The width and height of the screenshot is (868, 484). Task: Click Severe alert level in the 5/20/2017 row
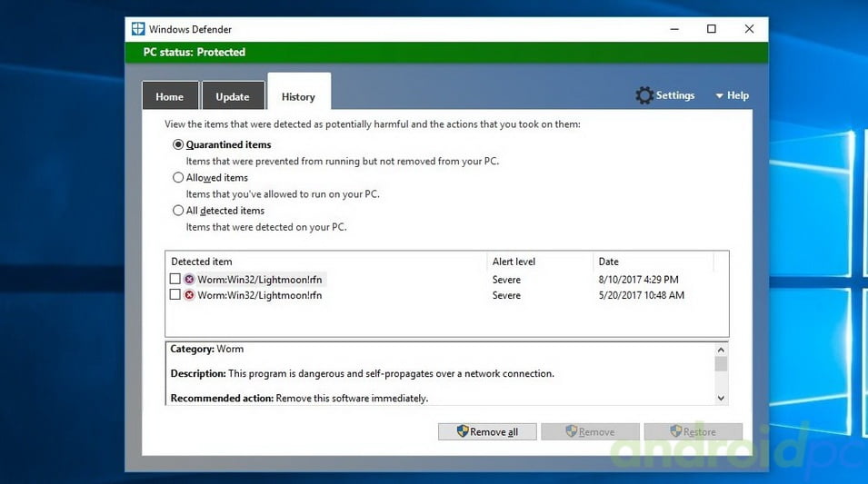506,295
